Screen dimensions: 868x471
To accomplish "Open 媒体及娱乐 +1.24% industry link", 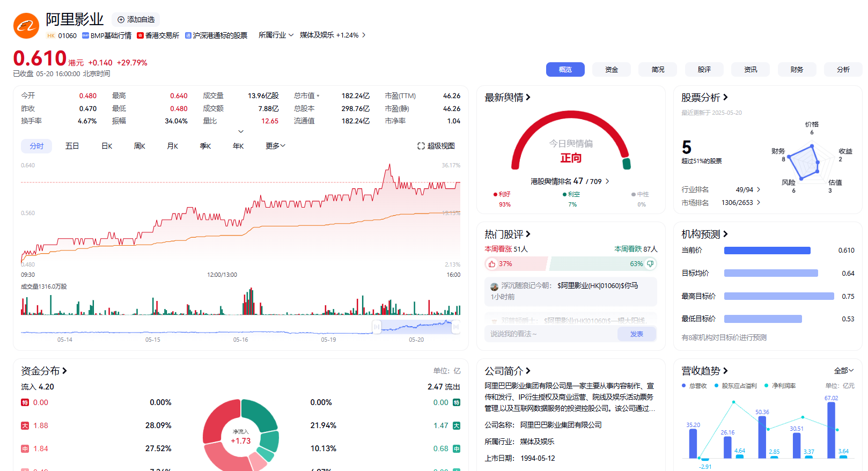I will pos(333,35).
